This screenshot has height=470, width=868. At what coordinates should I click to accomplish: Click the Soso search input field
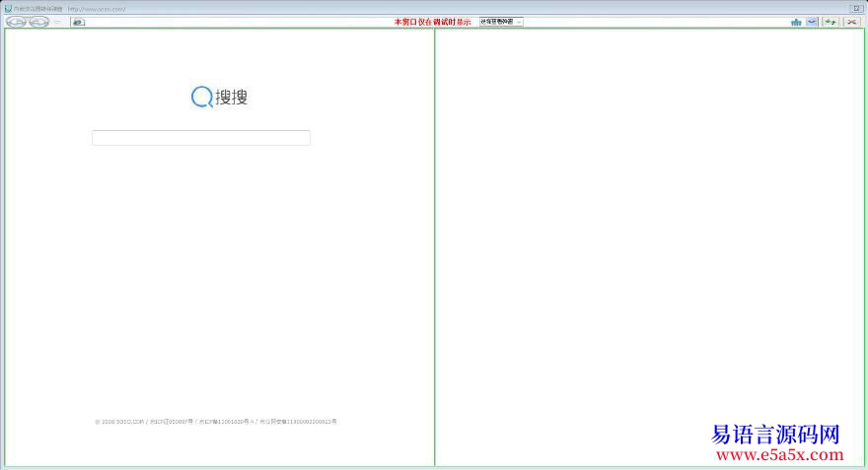pyautogui.click(x=201, y=138)
